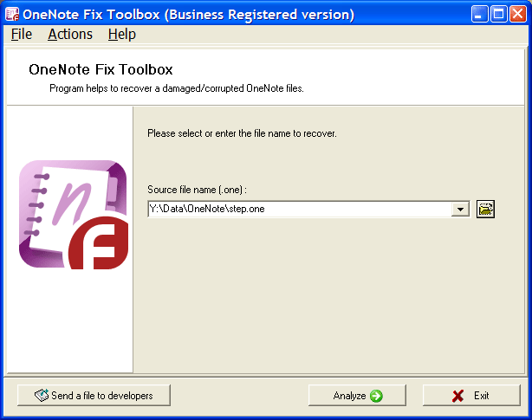Click the green arrow icon on Analyze

click(376, 396)
